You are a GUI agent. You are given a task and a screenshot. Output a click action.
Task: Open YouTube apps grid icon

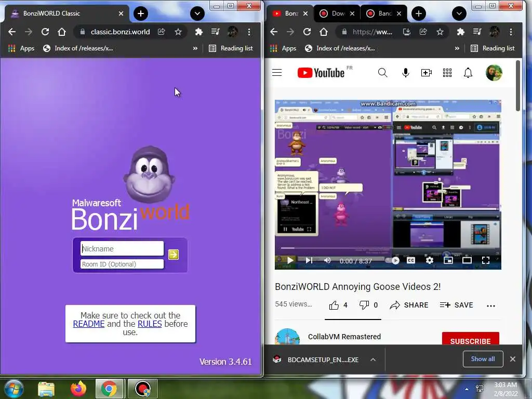click(447, 73)
